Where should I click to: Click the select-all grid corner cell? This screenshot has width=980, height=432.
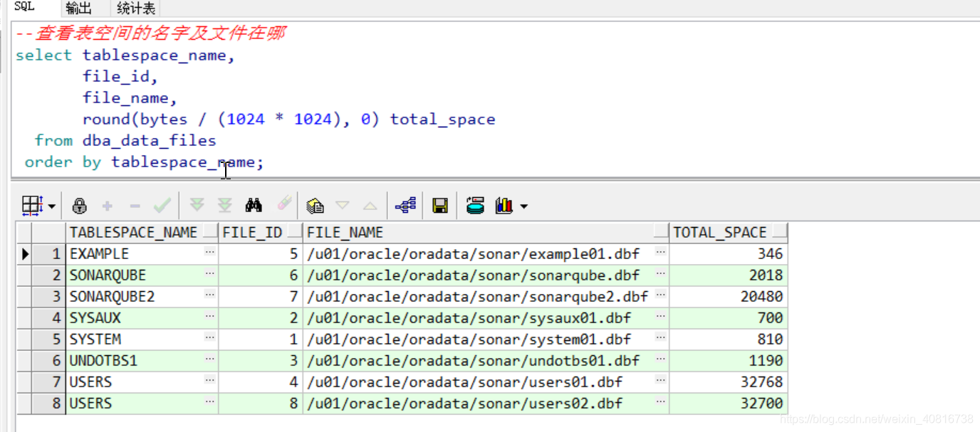(24, 232)
